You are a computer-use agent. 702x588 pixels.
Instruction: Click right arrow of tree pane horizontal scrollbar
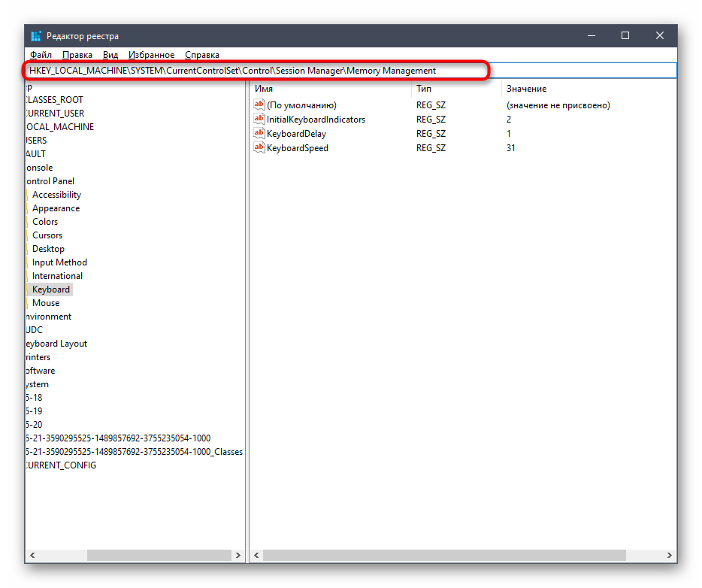[x=238, y=556]
